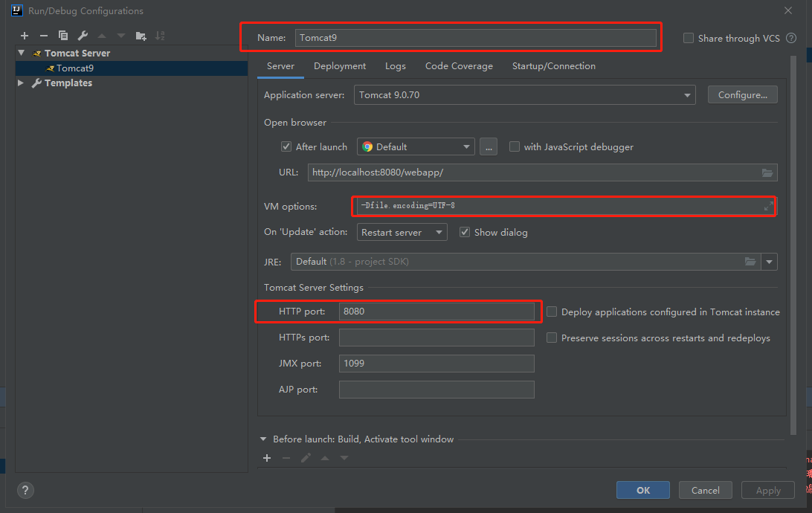Remove the selected configuration
Image resolution: width=812 pixels, height=513 pixels.
coord(43,36)
